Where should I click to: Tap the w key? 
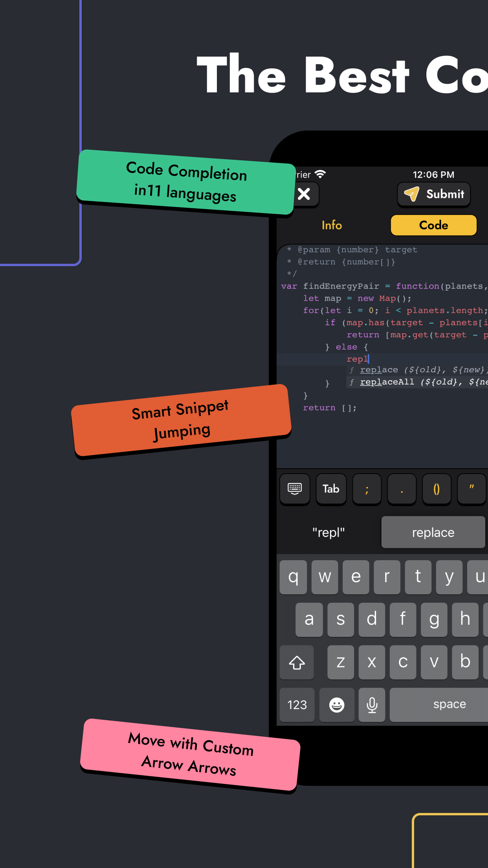325,577
